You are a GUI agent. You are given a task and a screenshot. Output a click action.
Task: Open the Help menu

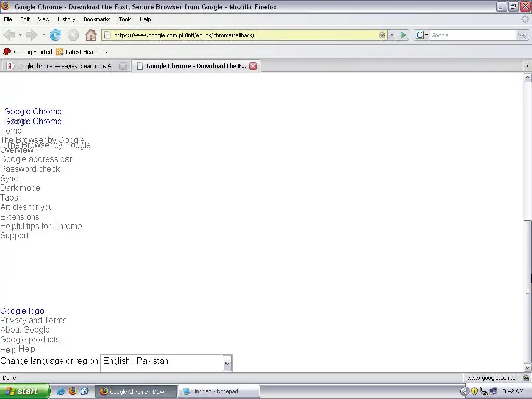tap(145, 19)
